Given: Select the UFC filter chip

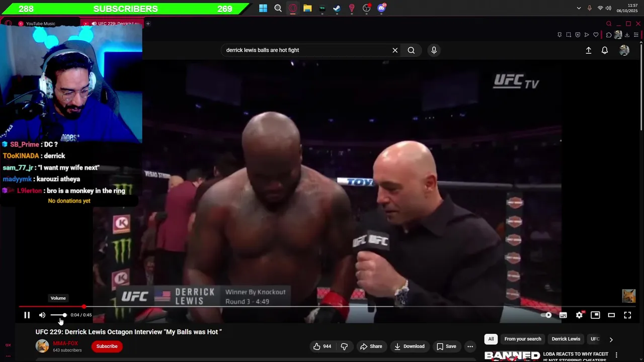Looking at the screenshot, I should point(595,339).
